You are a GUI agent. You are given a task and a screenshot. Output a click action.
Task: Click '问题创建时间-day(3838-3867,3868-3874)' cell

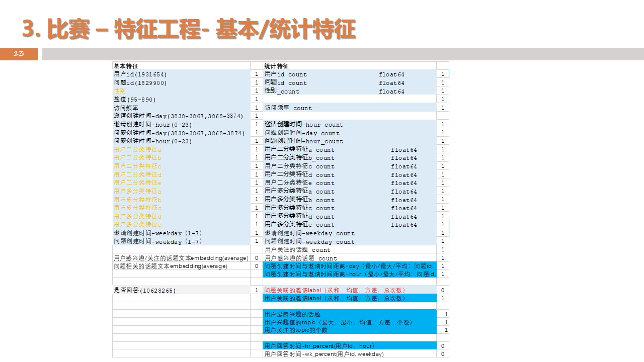181,133
